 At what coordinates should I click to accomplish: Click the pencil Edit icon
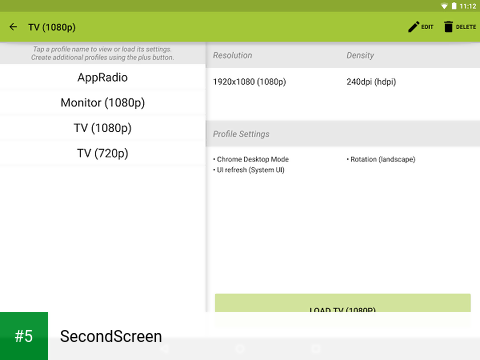(413, 27)
